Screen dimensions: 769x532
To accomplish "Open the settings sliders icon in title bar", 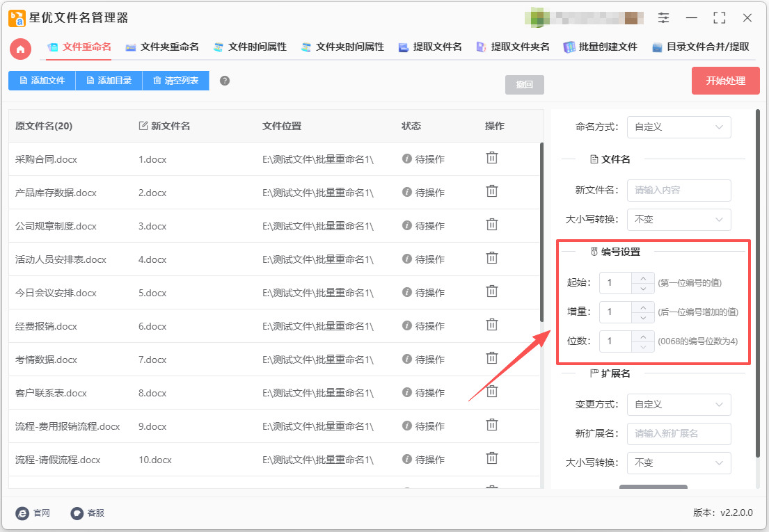I will [x=663, y=18].
